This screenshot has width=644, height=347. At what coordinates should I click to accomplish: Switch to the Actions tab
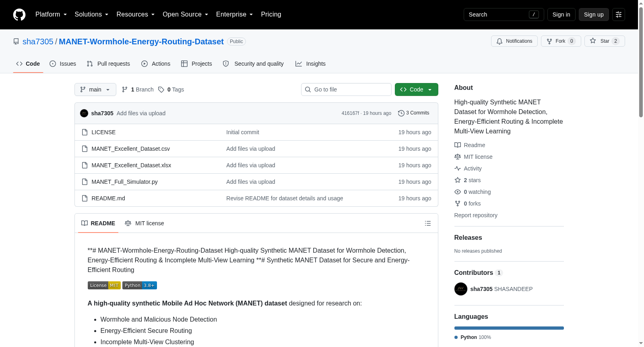tap(156, 64)
